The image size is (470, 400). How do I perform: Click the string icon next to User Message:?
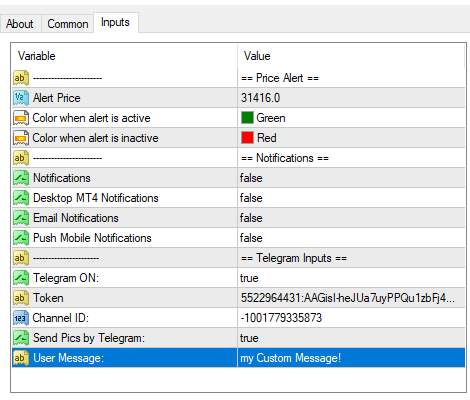21,358
